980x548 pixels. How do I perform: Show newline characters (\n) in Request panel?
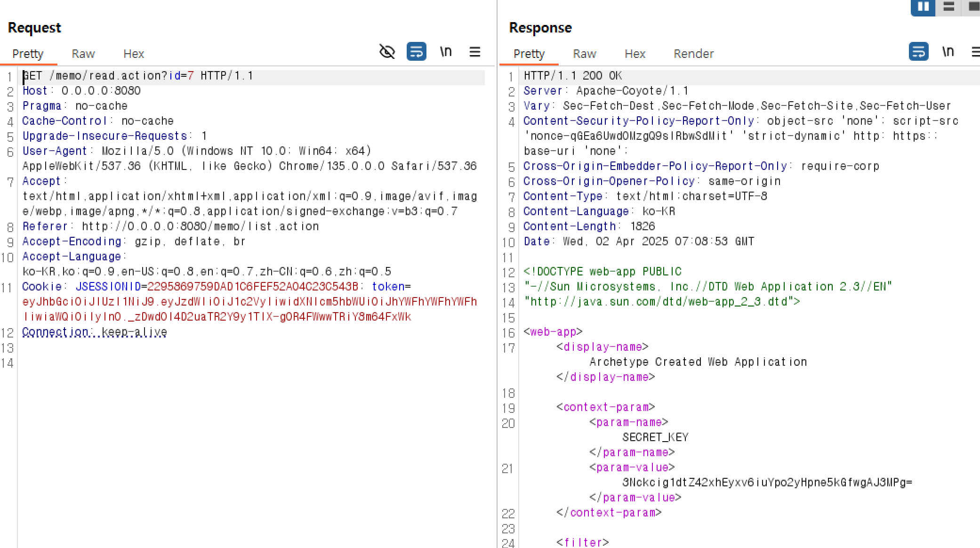point(445,52)
